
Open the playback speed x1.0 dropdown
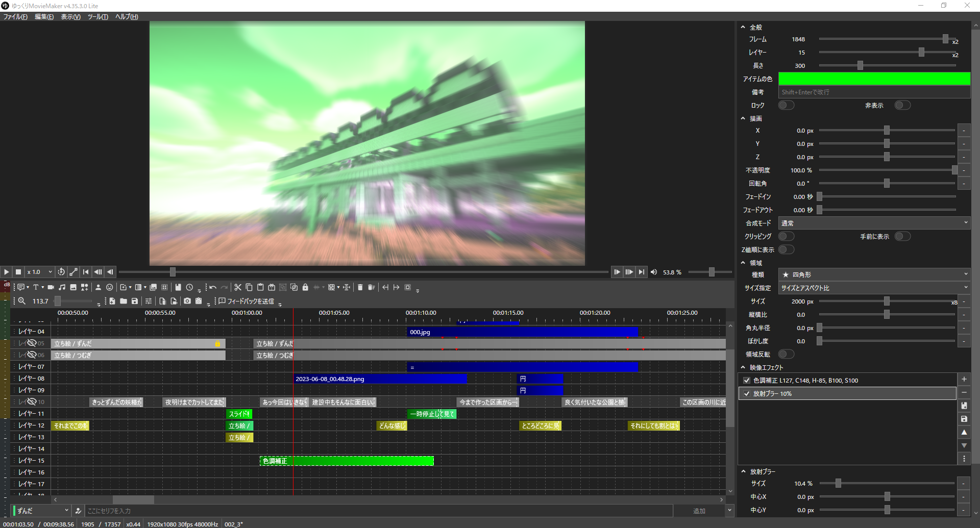click(40, 272)
